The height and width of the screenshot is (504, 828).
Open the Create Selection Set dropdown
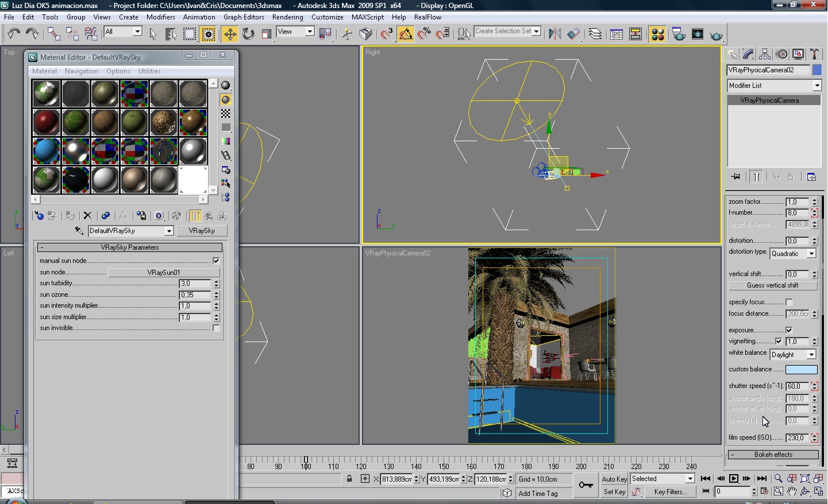pos(507,32)
